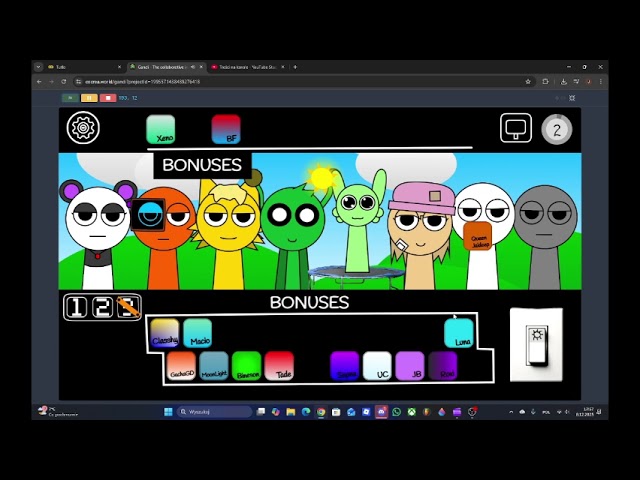Image resolution: width=640 pixels, height=480 pixels.
Task: Select the purple-blue gradient bonus icon
Action: (344, 366)
